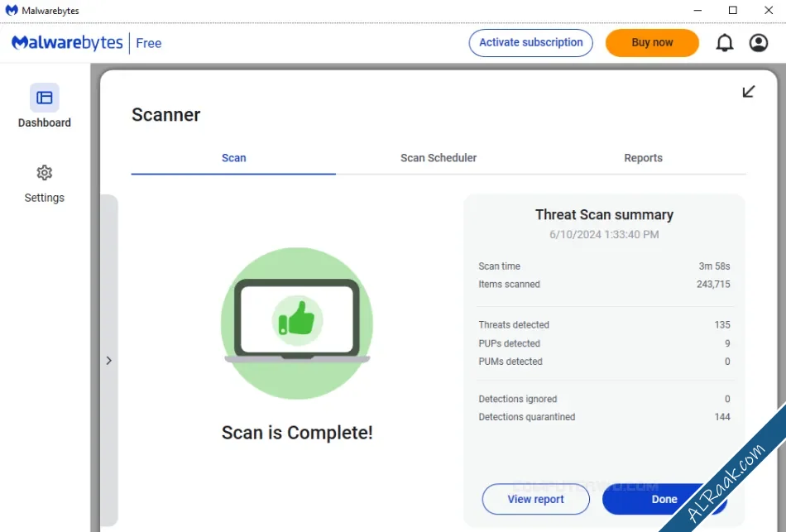Click the 'Detections ignored' label
Viewport: 786px width, 532px height.
pyautogui.click(x=517, y=399)
